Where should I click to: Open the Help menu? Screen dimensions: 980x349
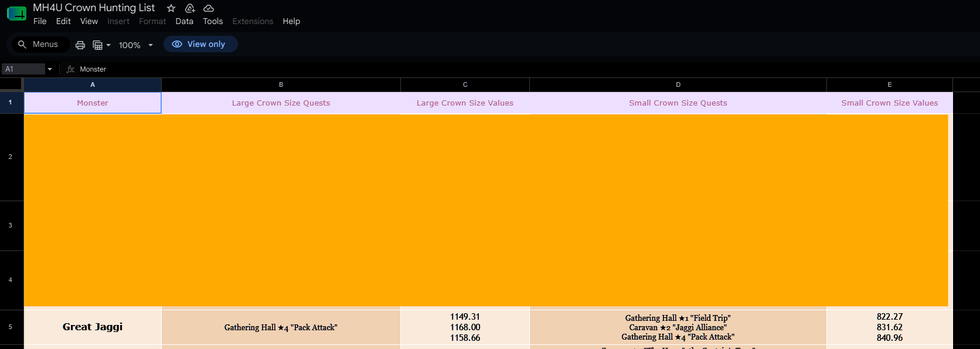tap(291, 21)
